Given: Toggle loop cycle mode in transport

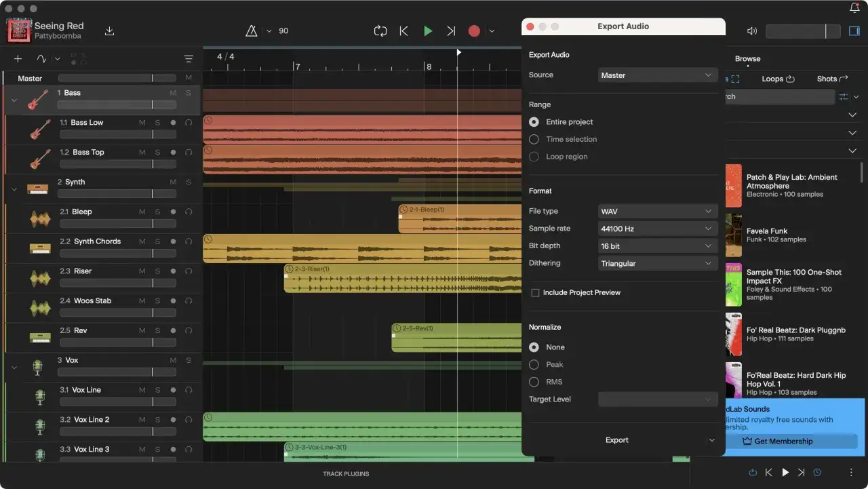Looking at the screenshot, I should 380,31.
